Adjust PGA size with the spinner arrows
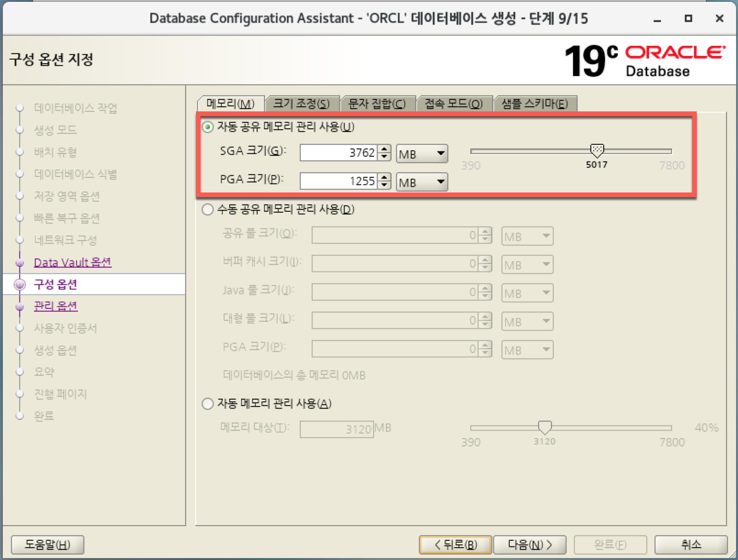Screen dimensions: 738x560 coord(384,181)
